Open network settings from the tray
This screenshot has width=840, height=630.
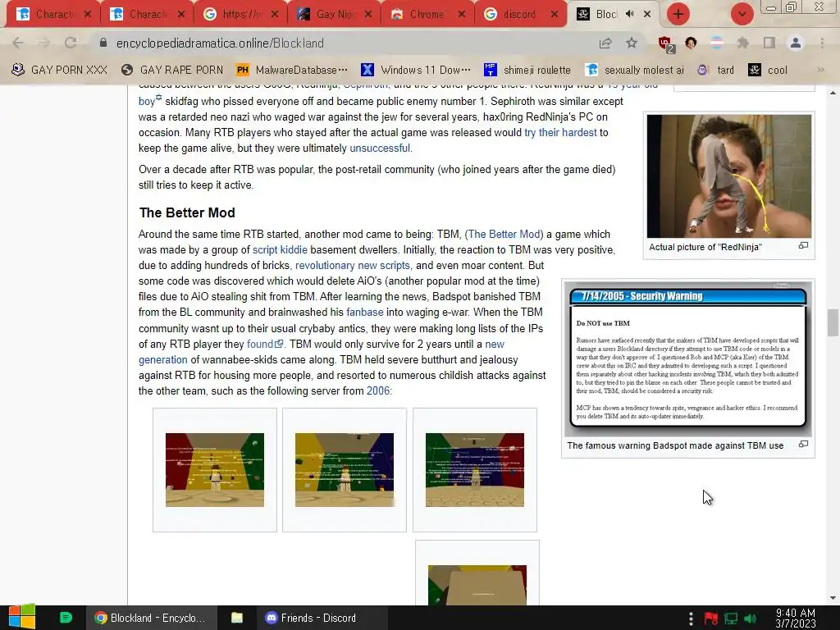731,619
